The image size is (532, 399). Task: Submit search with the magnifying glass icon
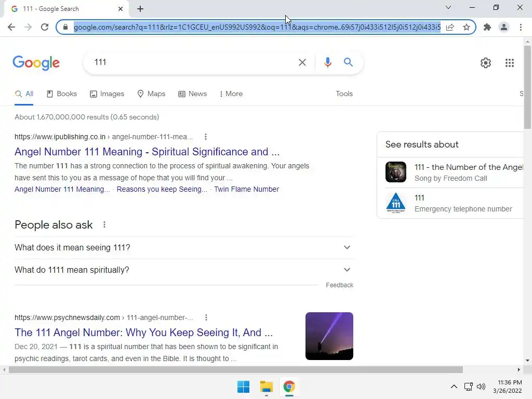click(x=348, y=62)
